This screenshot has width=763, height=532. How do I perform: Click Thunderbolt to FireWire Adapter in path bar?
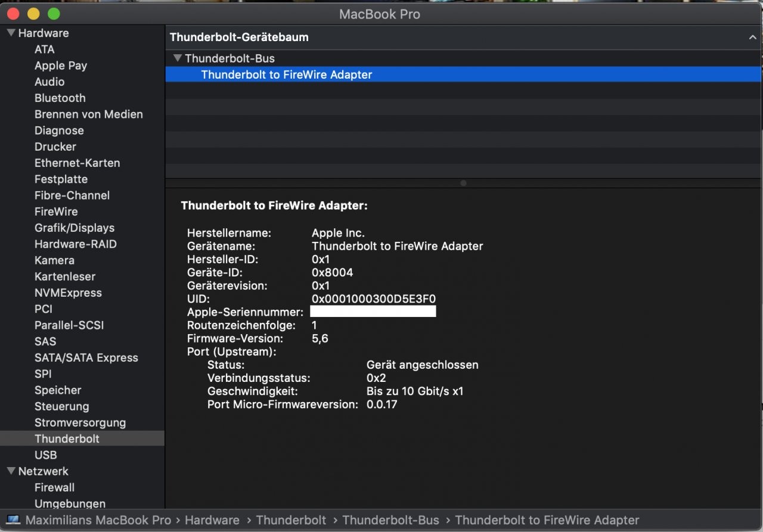[547, 520]
